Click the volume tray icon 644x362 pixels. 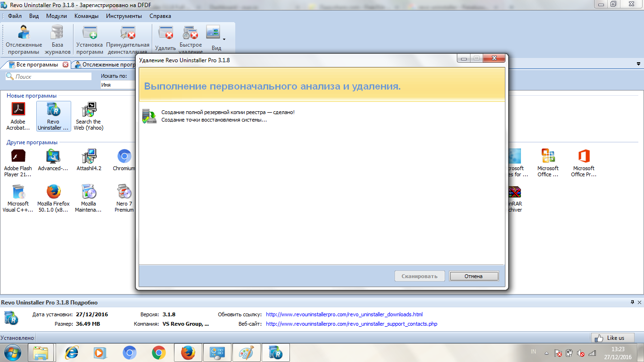[580, 353]
